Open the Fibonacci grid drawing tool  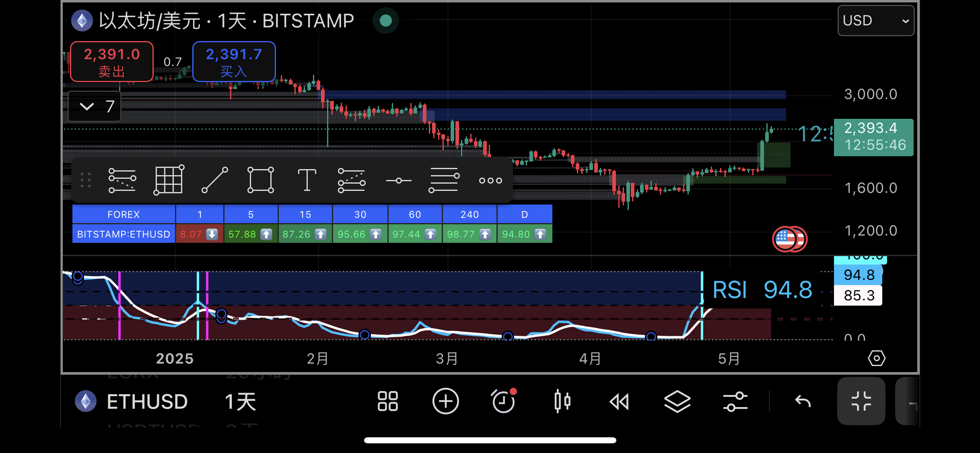(169, 180)
